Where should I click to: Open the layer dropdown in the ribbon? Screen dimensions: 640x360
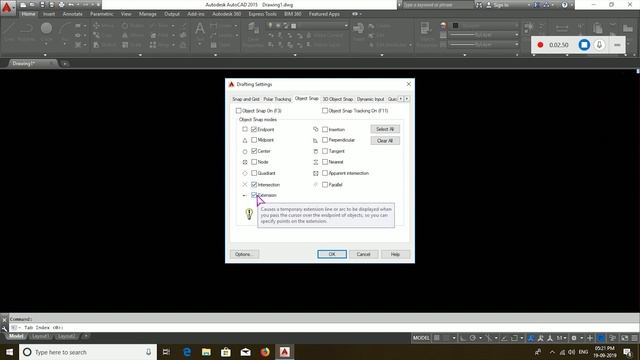(346, 26)
